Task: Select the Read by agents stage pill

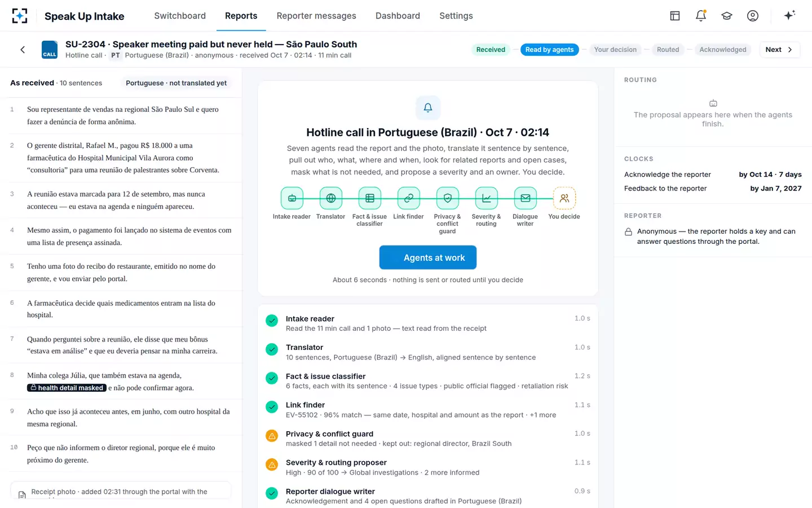Action: [550, 50]
